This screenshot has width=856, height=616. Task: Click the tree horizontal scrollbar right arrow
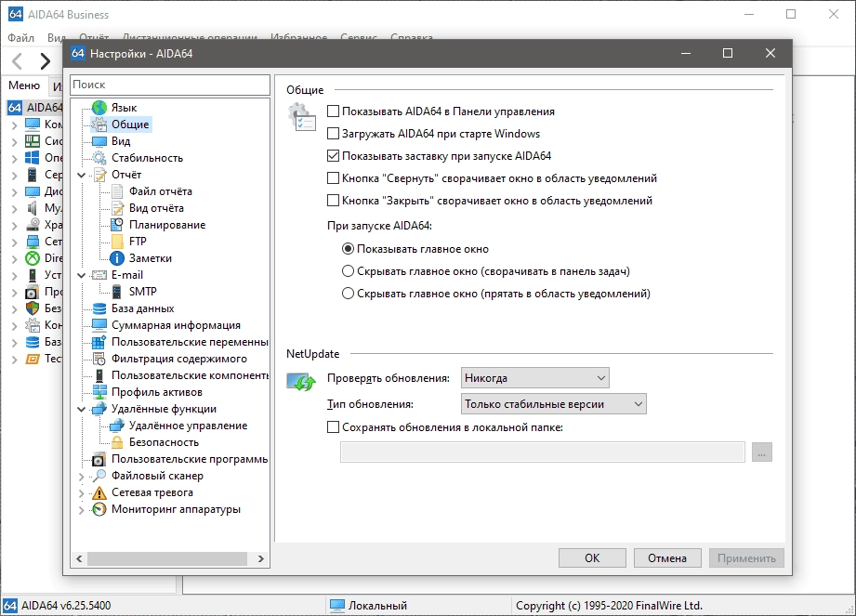tap(261, 558)
